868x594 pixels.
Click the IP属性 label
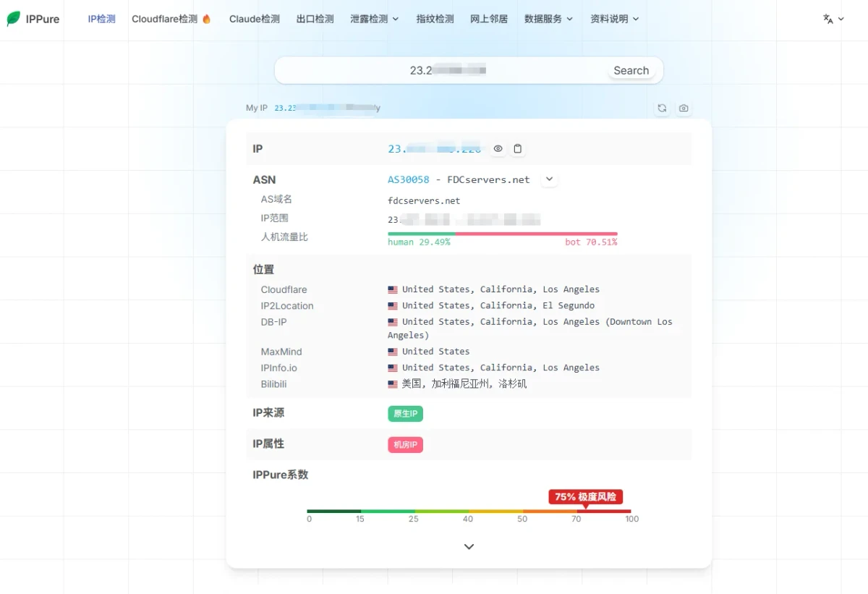tap(268, 444)
